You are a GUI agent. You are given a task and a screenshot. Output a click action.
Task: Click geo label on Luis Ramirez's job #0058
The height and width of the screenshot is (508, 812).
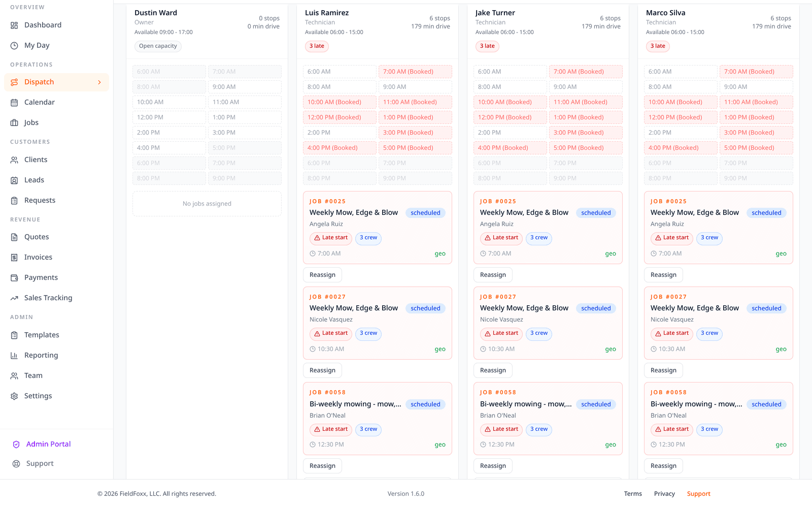[x=440, y=444]
